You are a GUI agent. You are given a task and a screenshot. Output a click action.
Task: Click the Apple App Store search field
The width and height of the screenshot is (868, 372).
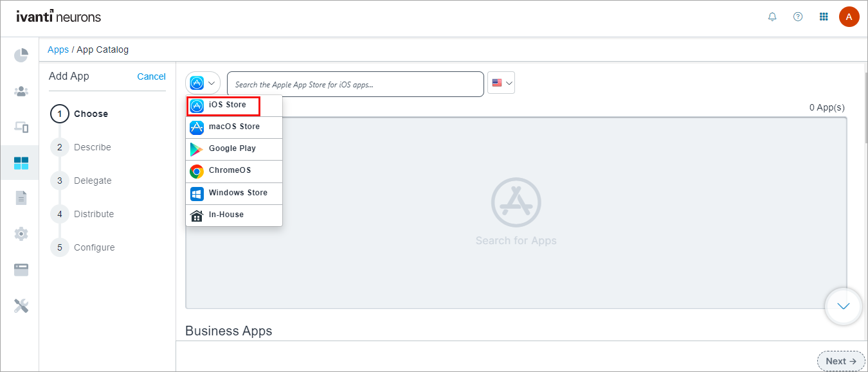click(x=355, y=84)
